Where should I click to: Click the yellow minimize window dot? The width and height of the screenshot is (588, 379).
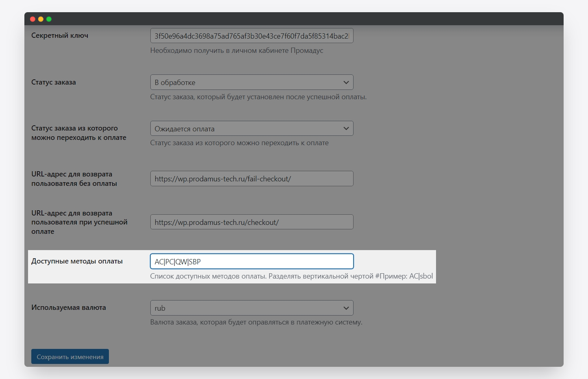click(41, 19)
